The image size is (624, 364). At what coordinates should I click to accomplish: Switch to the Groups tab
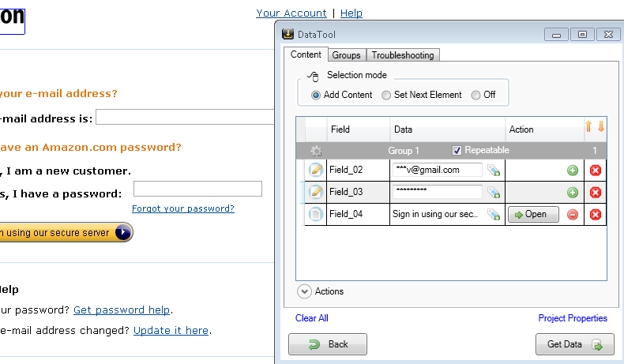(x=346, y=55)
